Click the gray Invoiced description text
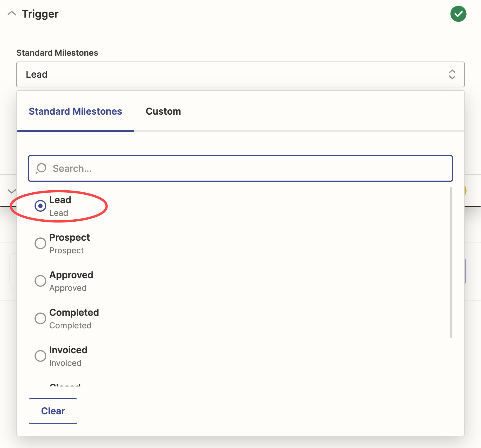 click(x=65, y=363)
